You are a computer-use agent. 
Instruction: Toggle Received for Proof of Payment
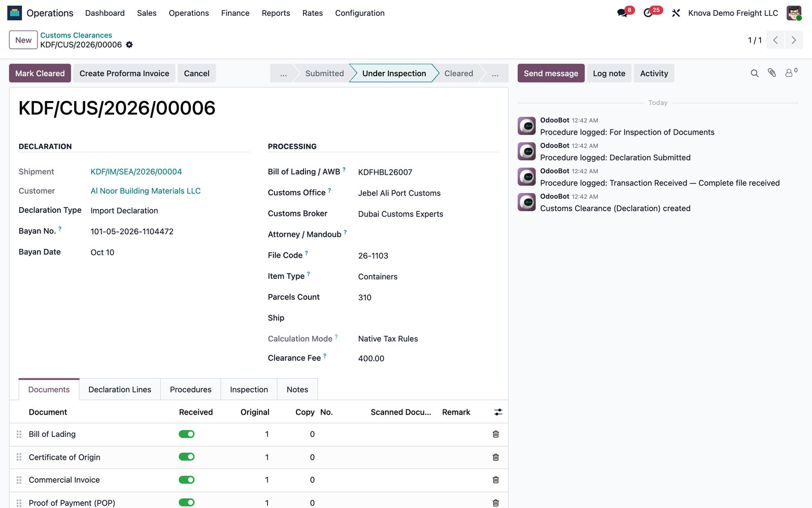point(187,502)
